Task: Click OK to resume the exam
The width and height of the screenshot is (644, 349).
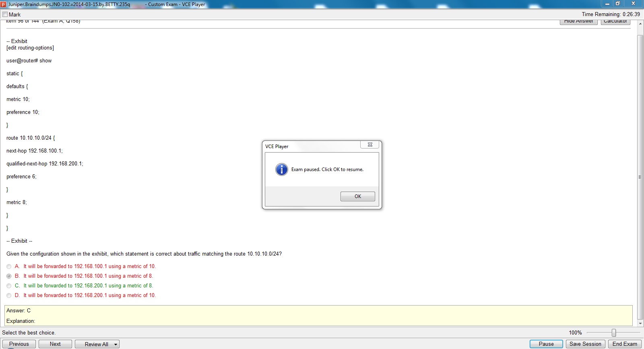Action: click(357, 196)
